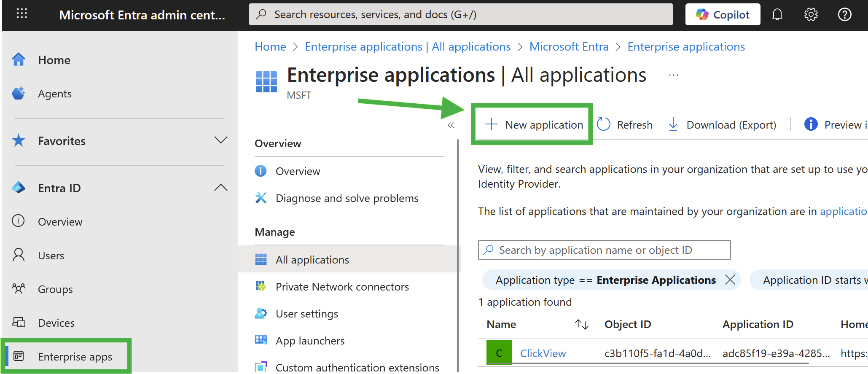Open the notifications bell
This screenshot has height=374, width=868.
(777, 15)
